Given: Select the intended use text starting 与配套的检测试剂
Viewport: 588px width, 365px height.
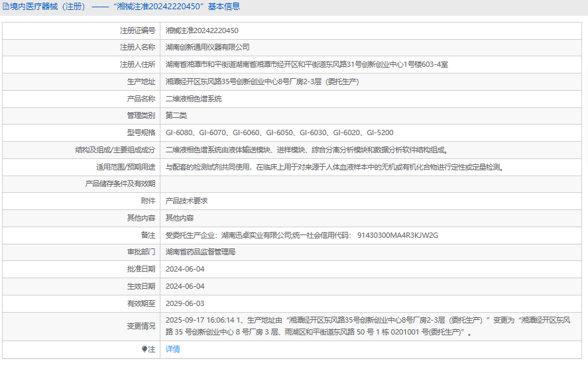Looking at the screenshot, I should click(335, 167).
